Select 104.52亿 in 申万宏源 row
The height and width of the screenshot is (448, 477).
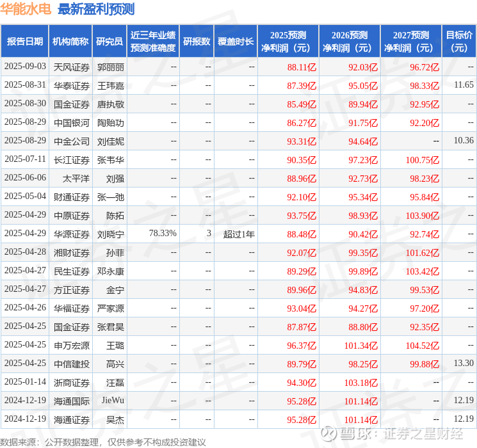(422, 346)
